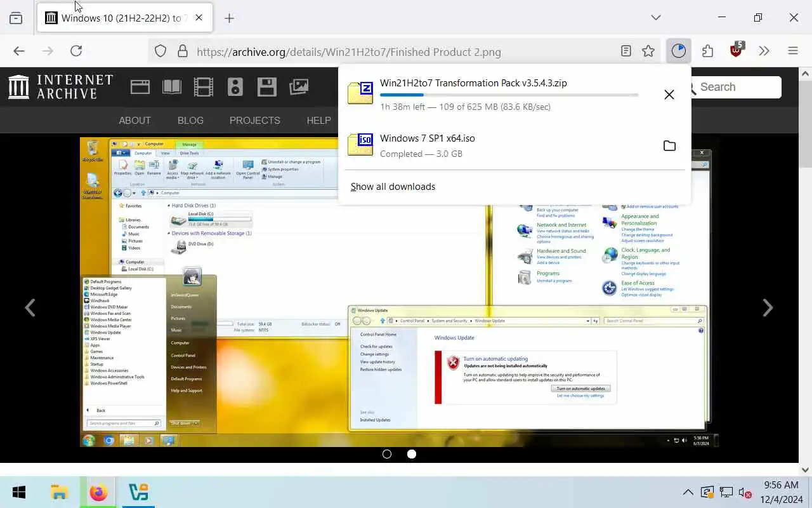
Task: Open the network tray icon
Action: pyautogui.click(x=726, y=492)
